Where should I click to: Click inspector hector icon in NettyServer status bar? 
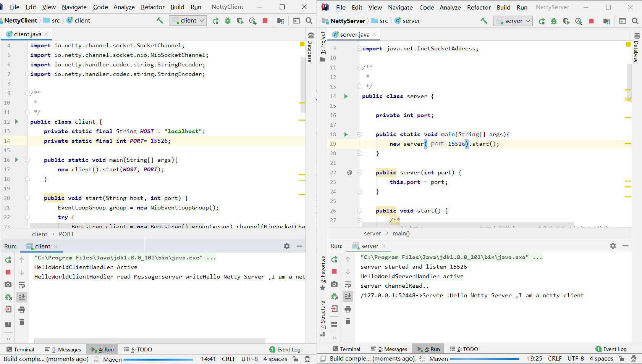[x=634, y=359]
